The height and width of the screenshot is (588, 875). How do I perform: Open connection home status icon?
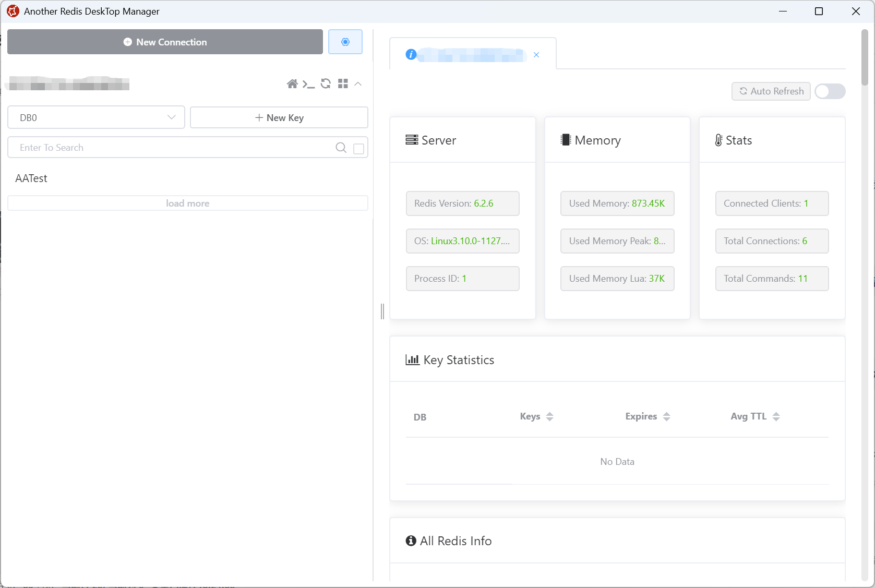tap(292, 84)
